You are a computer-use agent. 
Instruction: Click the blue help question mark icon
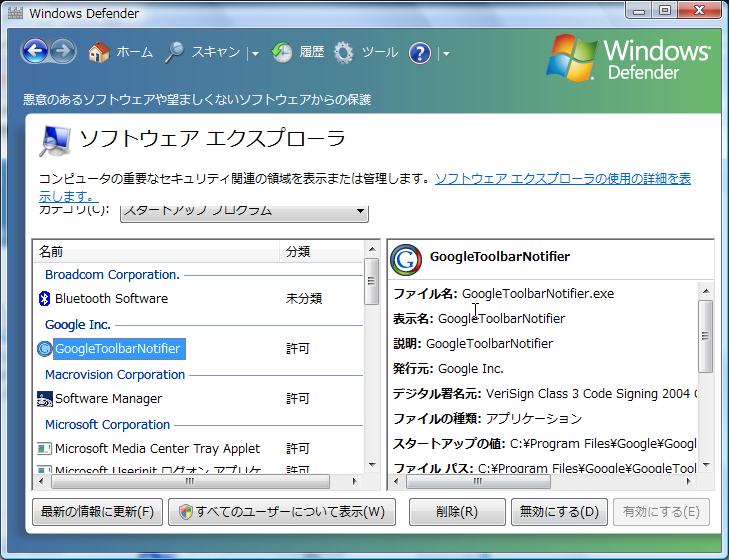point(420,52)
